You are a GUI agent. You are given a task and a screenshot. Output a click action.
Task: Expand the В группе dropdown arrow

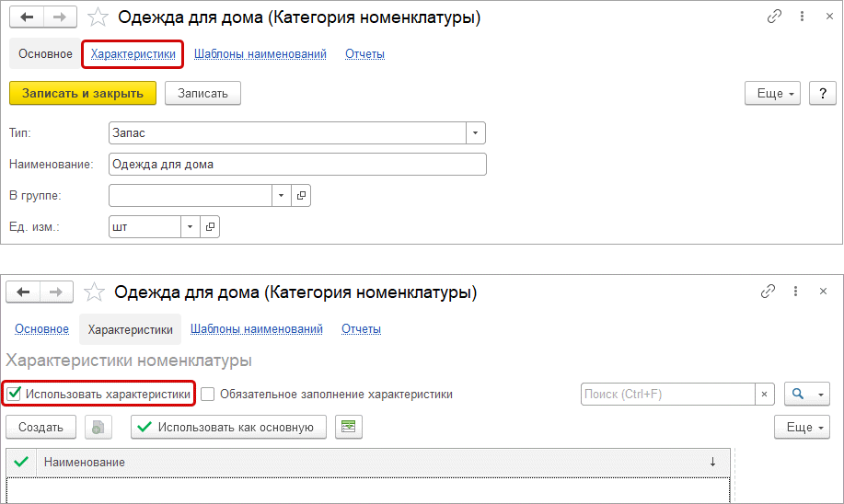tap(281, 195)
